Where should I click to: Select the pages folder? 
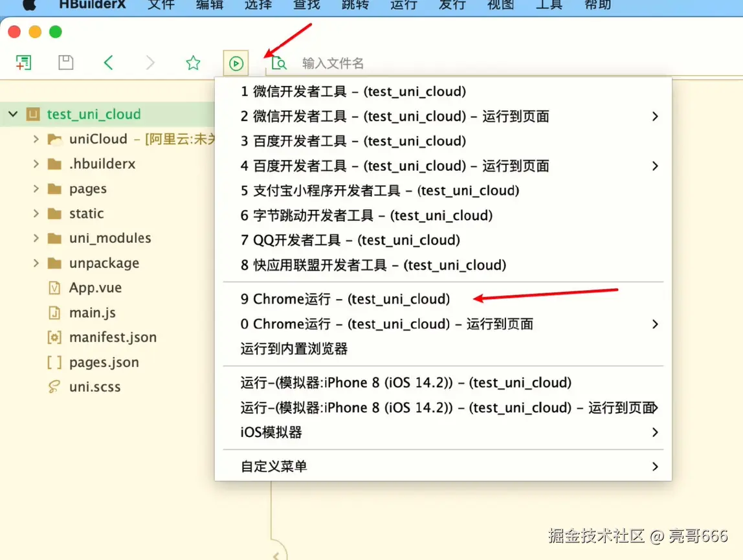pyautogui.click(x=87, y=189)
